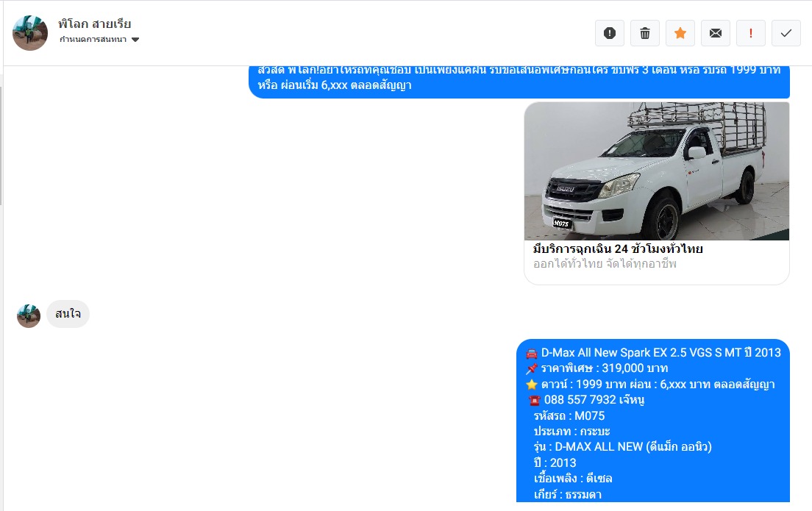Image resolution: width=812 pixels, height=511 pixels.
Task: Click the car code line รหัสรถ : M075
Action: 569,415
